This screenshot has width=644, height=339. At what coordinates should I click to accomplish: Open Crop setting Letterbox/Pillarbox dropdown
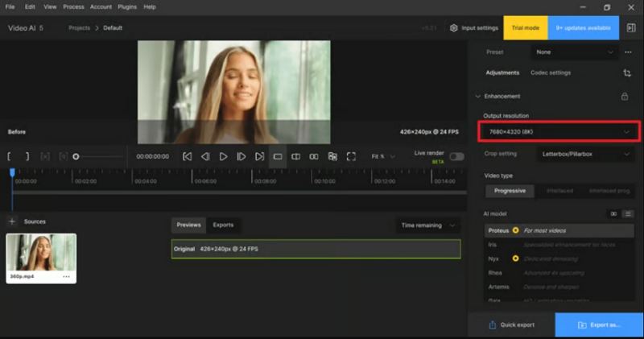click(x=586, y=154)
